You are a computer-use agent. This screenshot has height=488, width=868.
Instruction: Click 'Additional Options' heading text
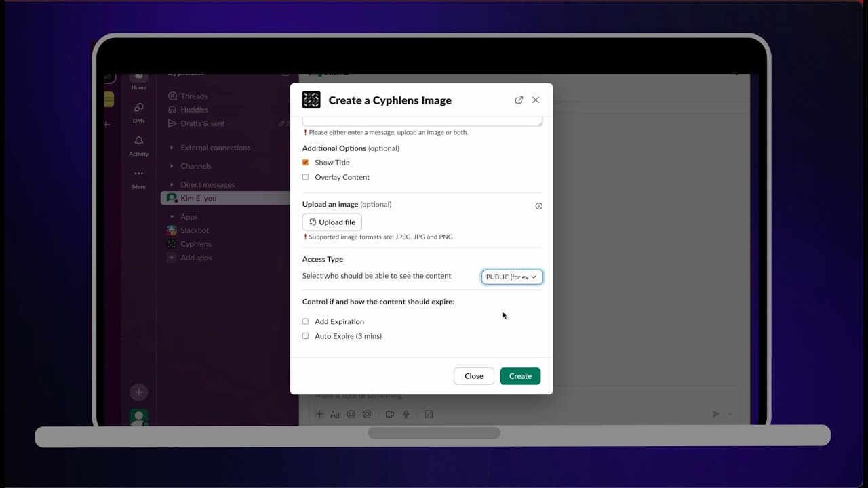334,148
